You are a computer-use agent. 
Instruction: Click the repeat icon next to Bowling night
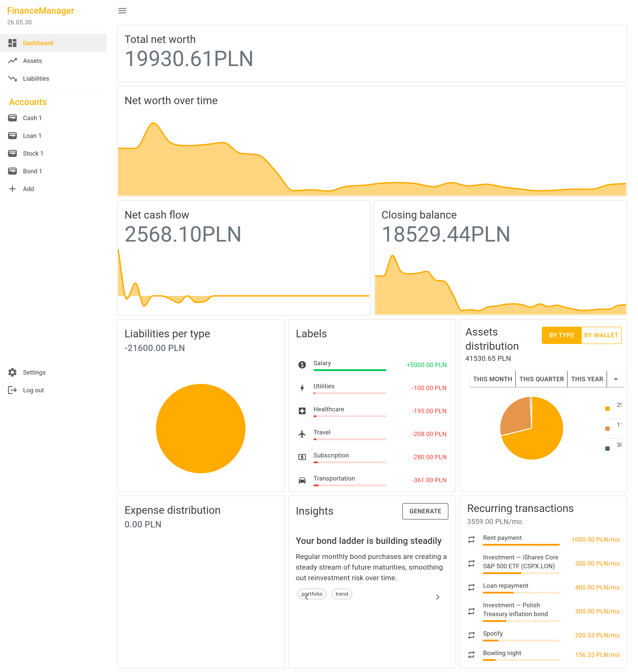471,655
